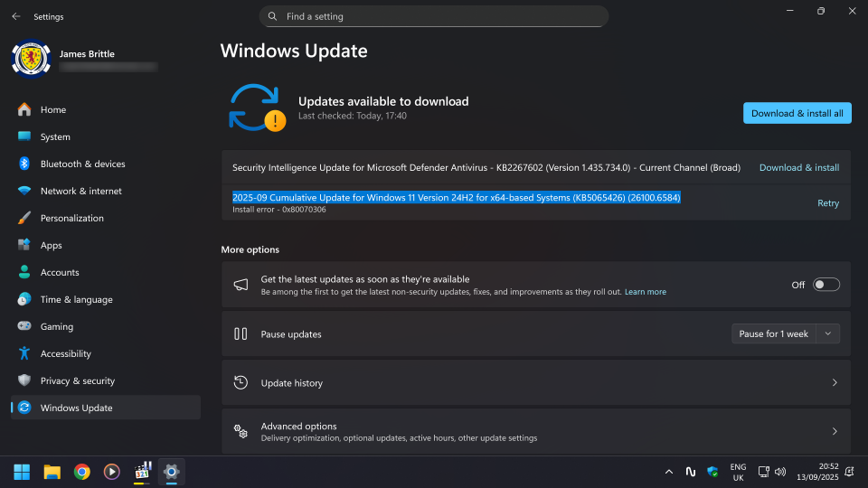Retry the failed cumulative update
Image resolution: width=868 pixels, height=488 pixels.
(828, 203)
